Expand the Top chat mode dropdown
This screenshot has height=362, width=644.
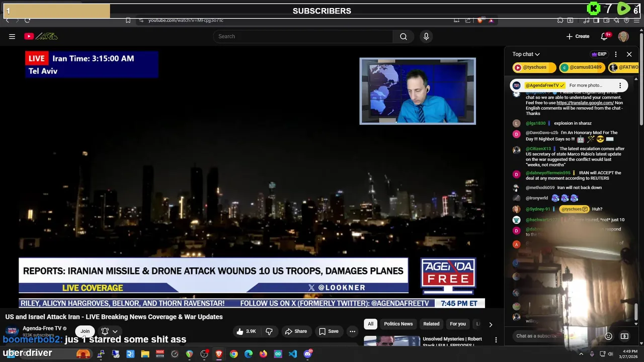pyautogui.click(x=526, y=54)
